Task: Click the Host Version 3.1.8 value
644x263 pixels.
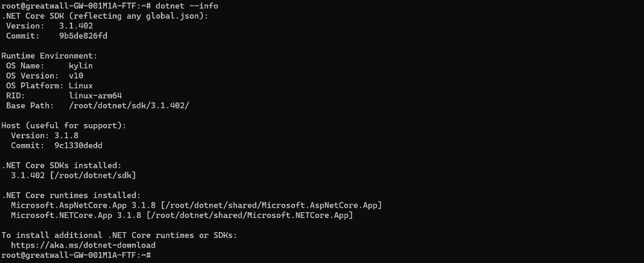Action: click(x=66, y=136)
